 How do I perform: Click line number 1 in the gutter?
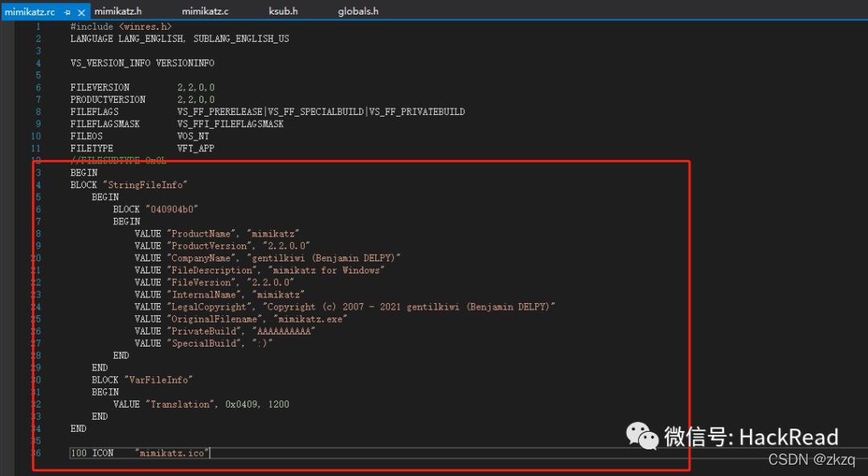39,27
